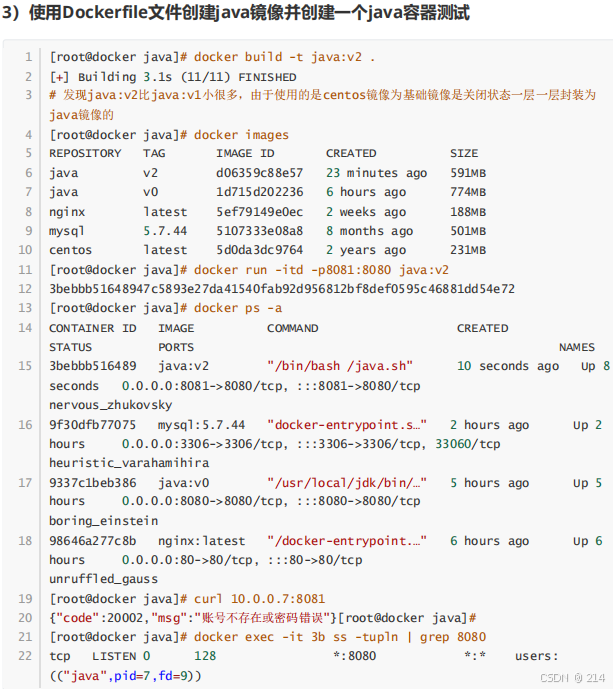Click the 591MB size value
The height and width of the screenshot is (689, 613).
click(x=468, y=173)
